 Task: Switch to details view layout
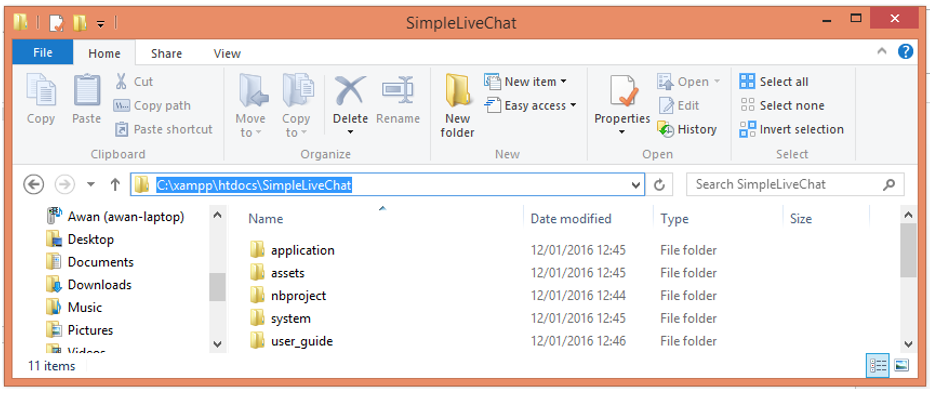point(878,365)
